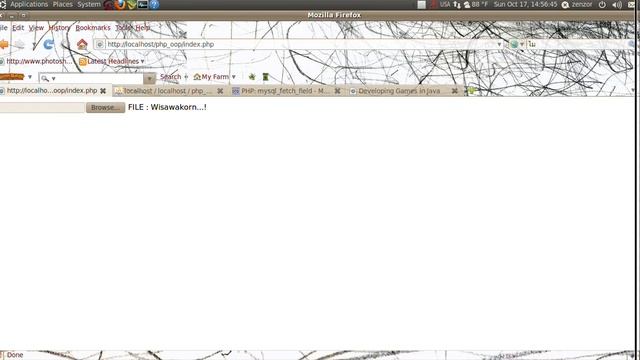The image size is (640, 360).
Task: Open the Tools menu
Action: pos(123,28)
